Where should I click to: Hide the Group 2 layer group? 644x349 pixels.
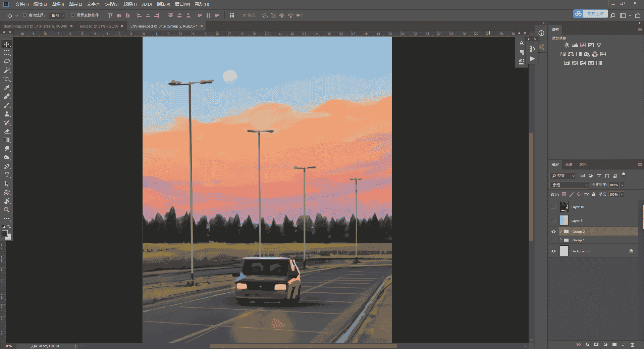tap(553, 232)
